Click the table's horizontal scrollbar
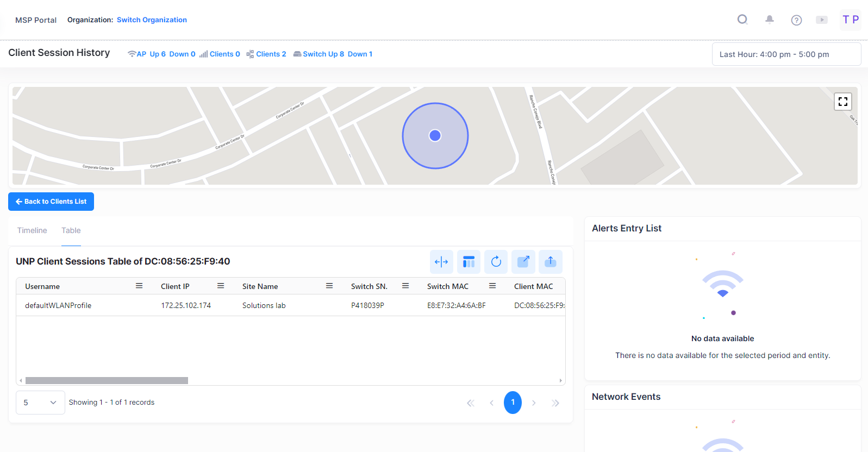The height and width of the screenshot is (452, 868). (107, 381)
